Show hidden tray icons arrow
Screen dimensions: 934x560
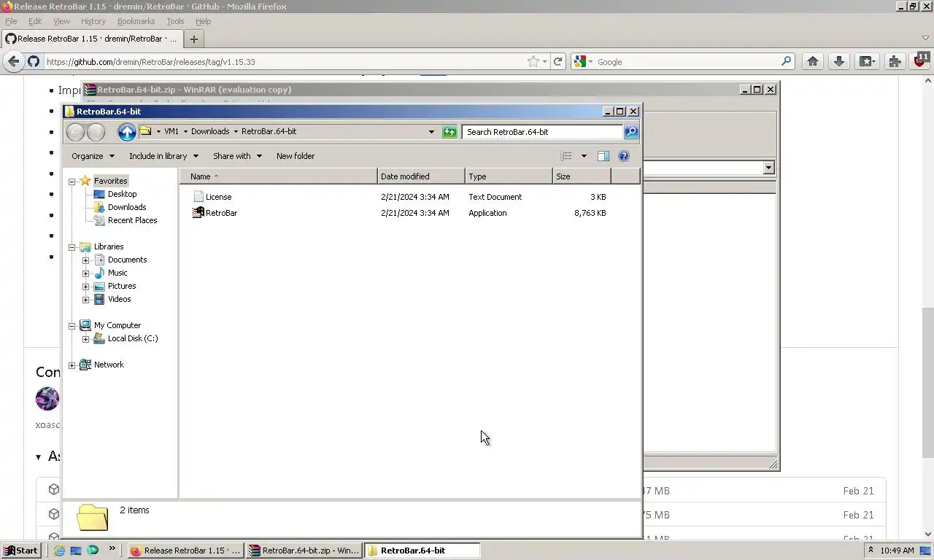pos(871,551)
